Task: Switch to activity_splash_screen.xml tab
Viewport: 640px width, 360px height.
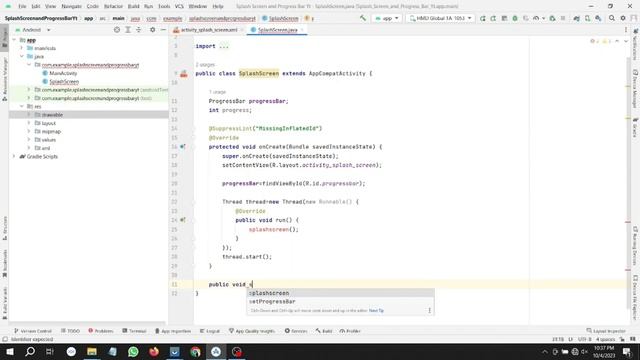Action: [x=209, y=30]
